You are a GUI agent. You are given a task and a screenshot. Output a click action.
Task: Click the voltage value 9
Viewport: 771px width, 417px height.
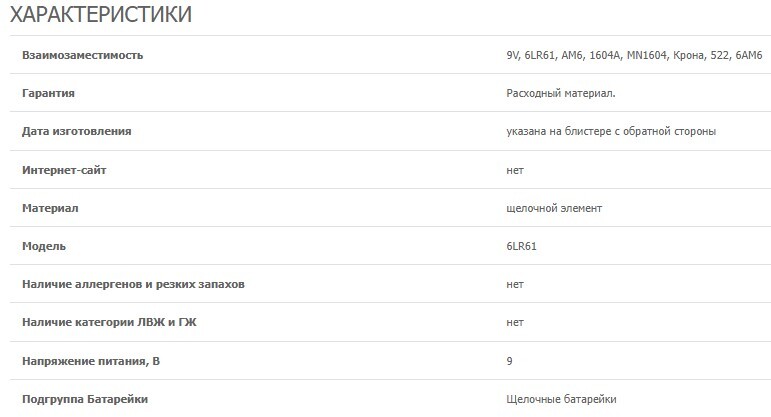[x=510, y=361]
